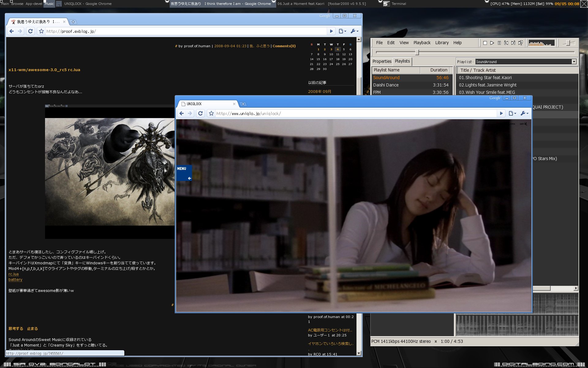Click the Go arrow in UNIQLOCK address bar

pos(501,113)
